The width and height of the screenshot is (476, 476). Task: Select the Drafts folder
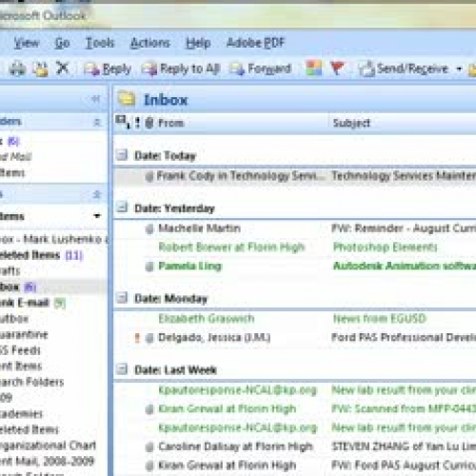pyautogui.click(x=10, y=271)
